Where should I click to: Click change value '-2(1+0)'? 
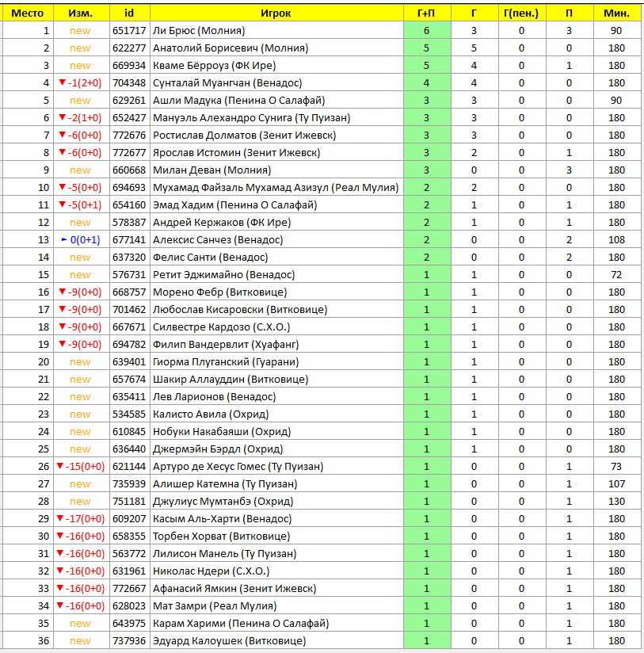80,118
